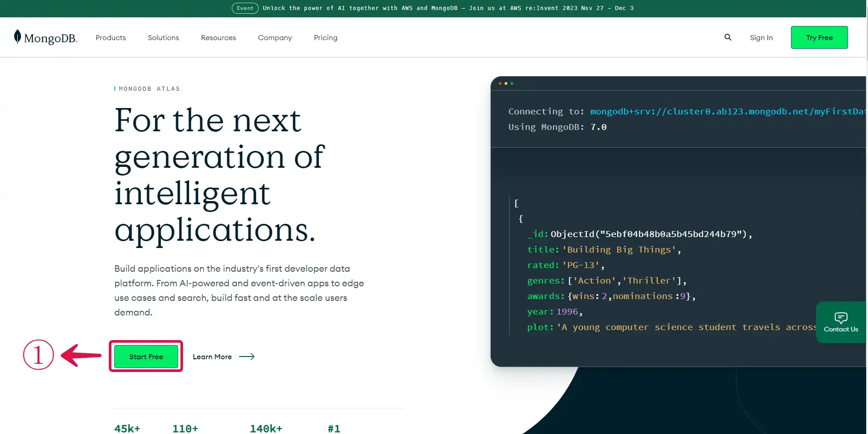Click the 45k+ statistic
868x434 pixels.
point(127,429)
